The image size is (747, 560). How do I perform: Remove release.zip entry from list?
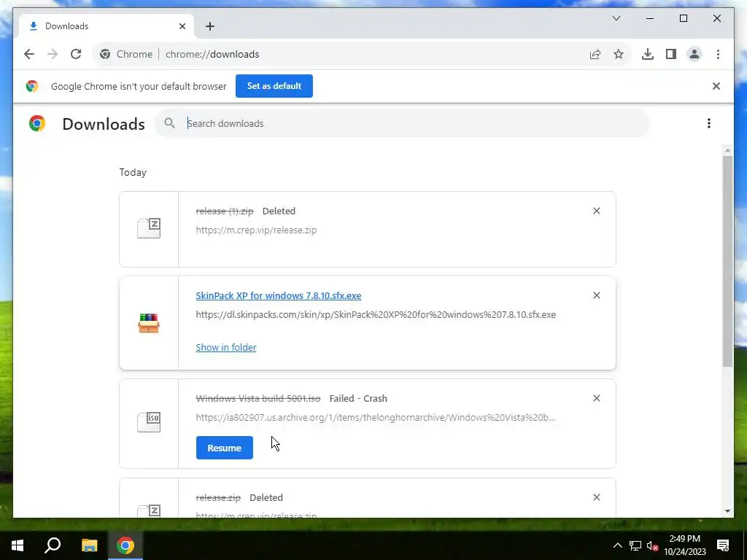pos(597,497)
